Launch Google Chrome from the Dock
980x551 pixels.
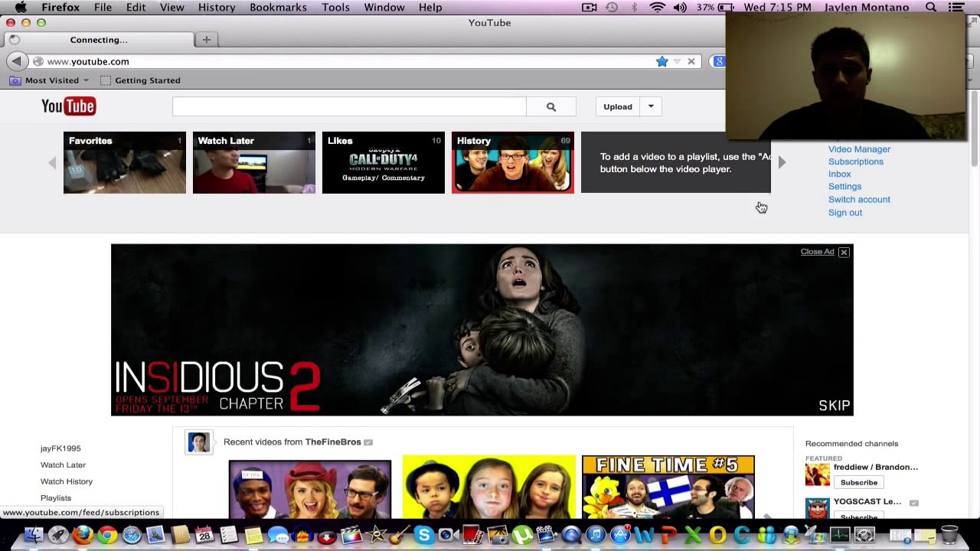(x=107, y=535)
